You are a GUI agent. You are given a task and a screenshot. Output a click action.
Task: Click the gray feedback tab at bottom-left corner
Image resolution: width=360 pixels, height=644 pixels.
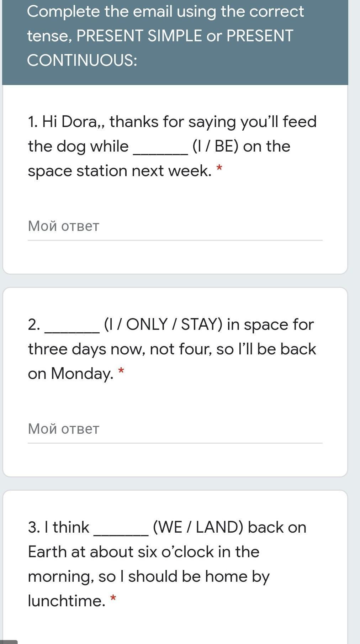pos(8,641)
